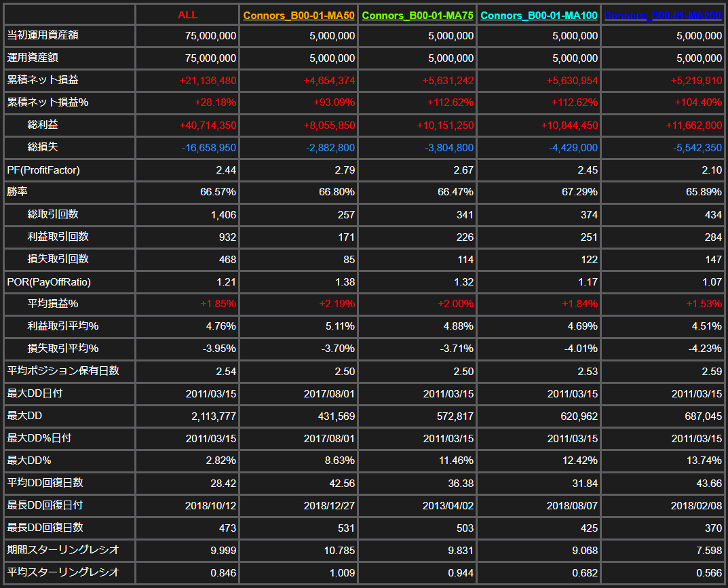Click the 932 profitable trades cell

227,237
